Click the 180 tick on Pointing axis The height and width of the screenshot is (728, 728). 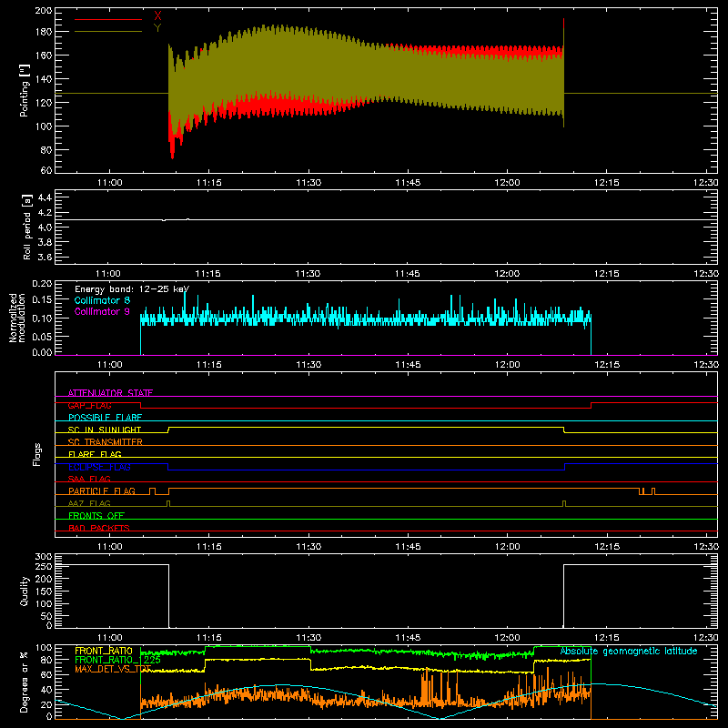[x=43, y=32]
